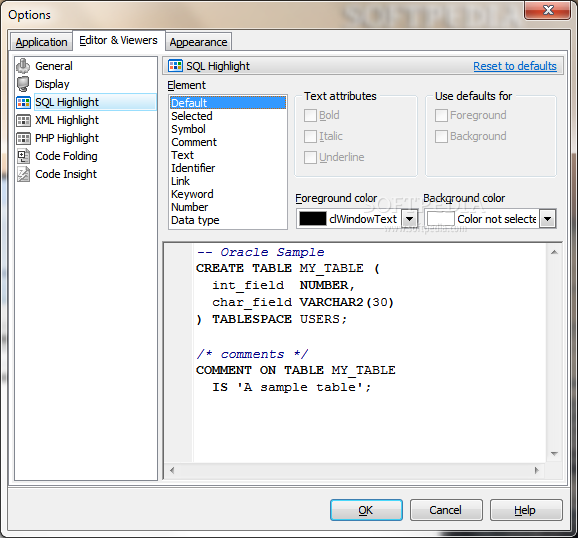Click the 'int_field NUMBER,' line

pyautogui.click(x=283, y=285)
